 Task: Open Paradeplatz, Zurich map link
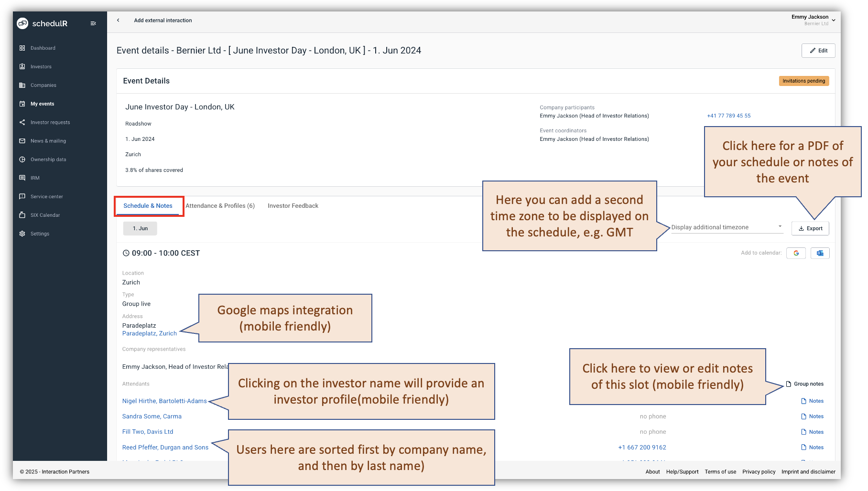click(149, 333)
